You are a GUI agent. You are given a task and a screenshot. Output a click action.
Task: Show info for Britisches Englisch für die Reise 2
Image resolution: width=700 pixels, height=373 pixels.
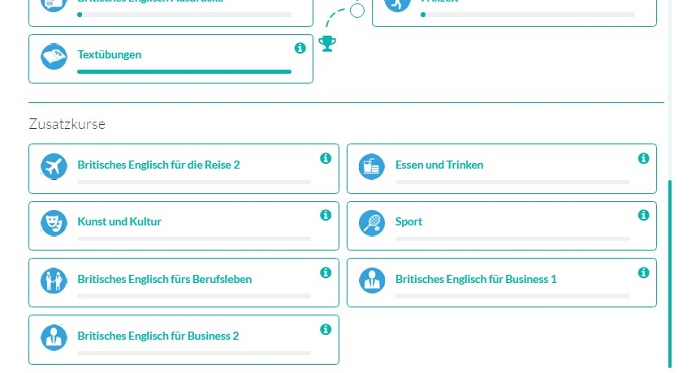(x=325, y=158)
